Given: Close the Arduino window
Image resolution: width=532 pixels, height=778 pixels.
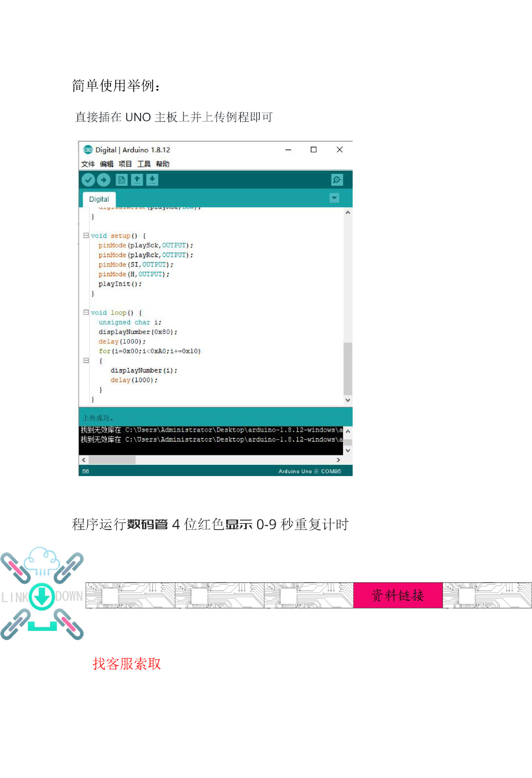Looking at the screenshot, I should pos(340,150).
